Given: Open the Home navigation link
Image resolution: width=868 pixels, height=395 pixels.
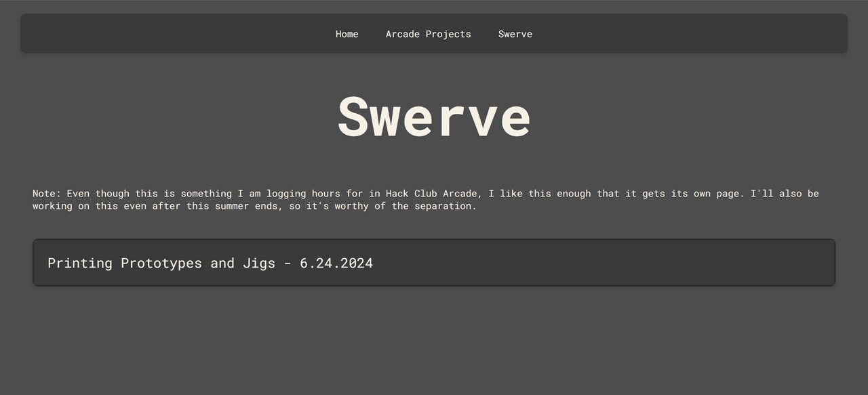Looking at the screenshot, I should 347,34.
